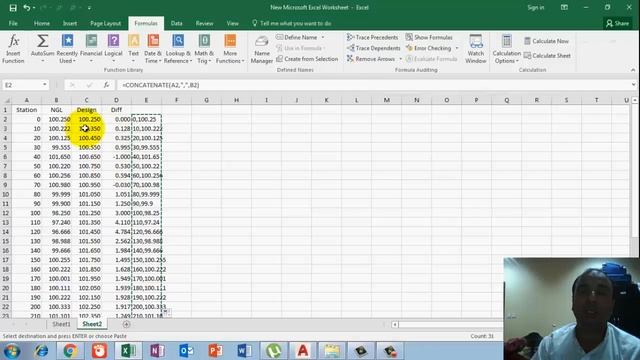
Task: Click Trace Precedents
Action: (372, 37)
